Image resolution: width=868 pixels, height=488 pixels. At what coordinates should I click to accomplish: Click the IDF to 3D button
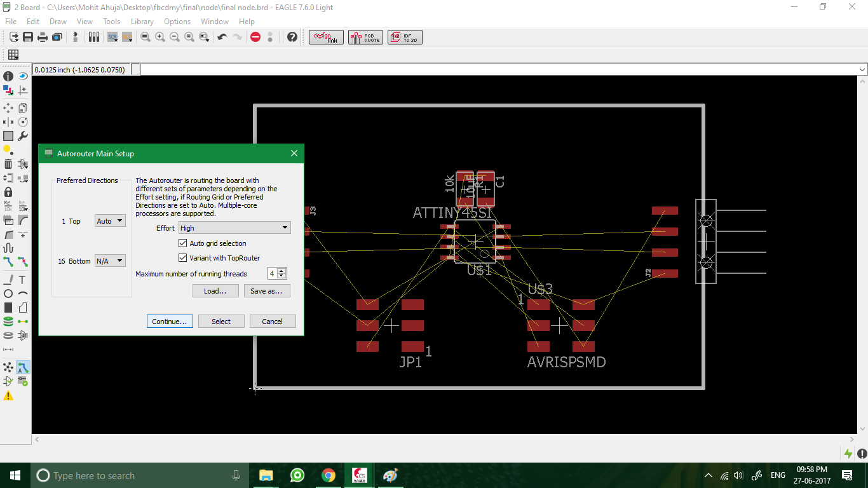coord(405,37)
